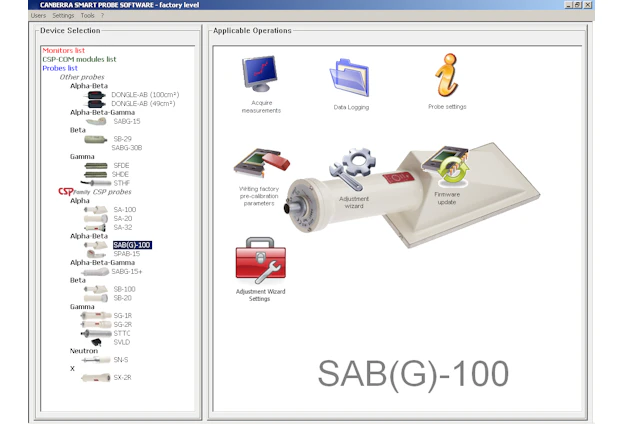Image resolution: width=622 pixels, height=424 pixels.
Task: Click the SABG-15+ probe image
Action: point(95,272)
